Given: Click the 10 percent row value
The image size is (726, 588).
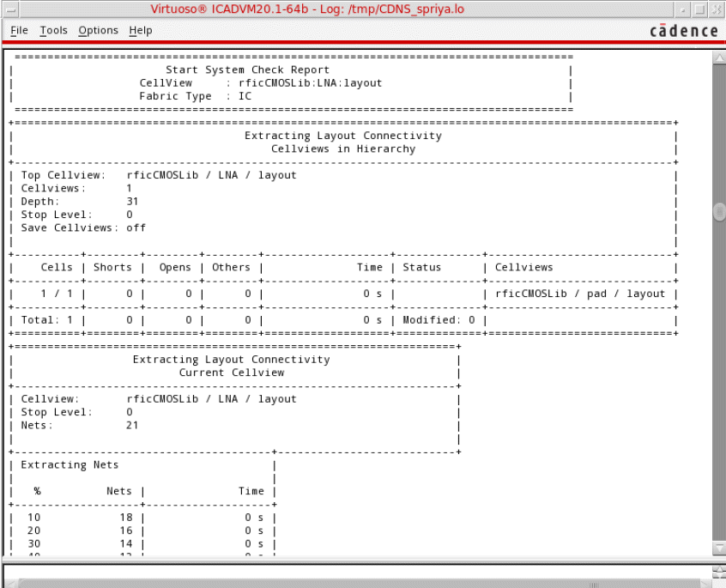Looking at the screenshot, I should (33, 518).
